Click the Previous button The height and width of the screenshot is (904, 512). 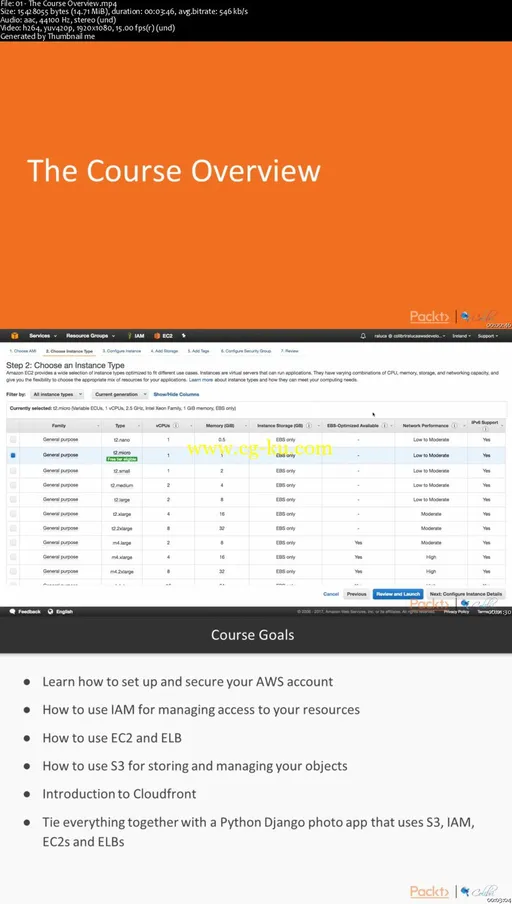[356, 594]
